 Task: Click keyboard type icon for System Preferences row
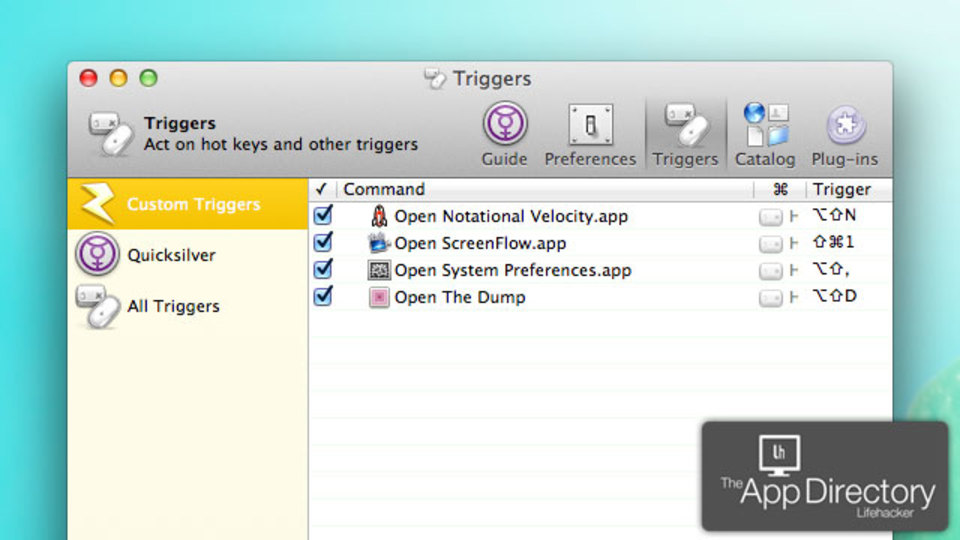pos(771,271)
